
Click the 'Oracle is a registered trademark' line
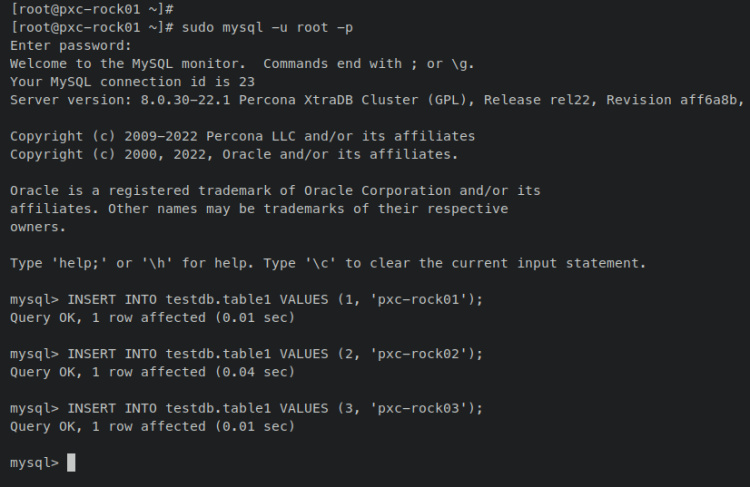click(275, 190)
